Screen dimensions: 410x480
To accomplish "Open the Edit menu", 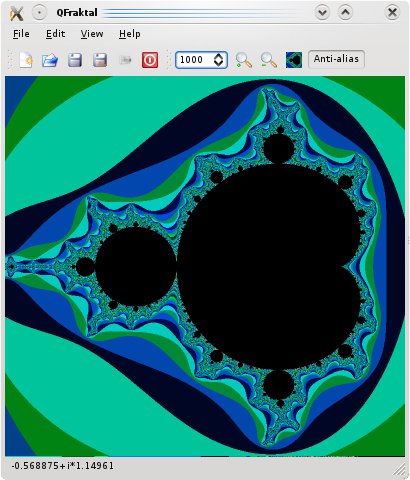I will pos(55,34).
